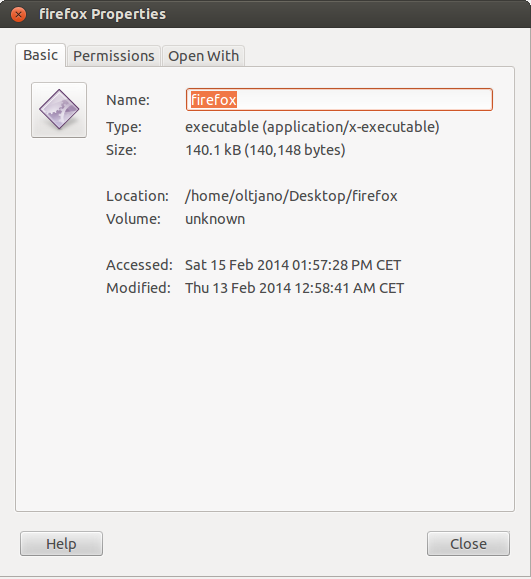Viewport: 531px width, 579px height.
Task: Click the Modified: label
Action: pyautogui.click(x=138, y=288)
